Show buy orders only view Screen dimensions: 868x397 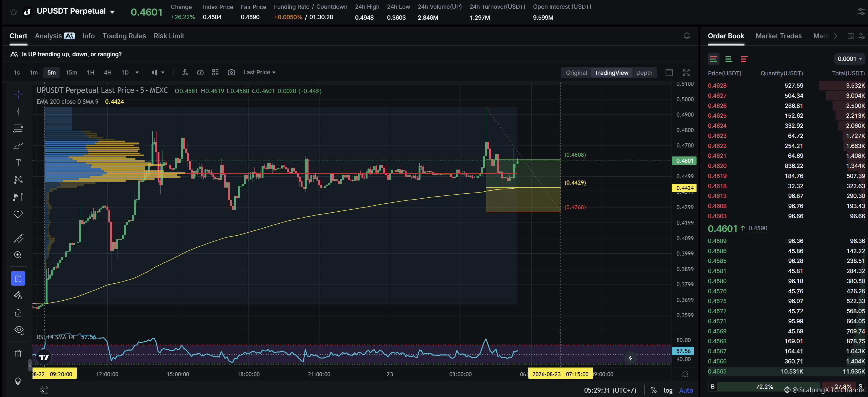pyautogui.click(x=728, y=59)
